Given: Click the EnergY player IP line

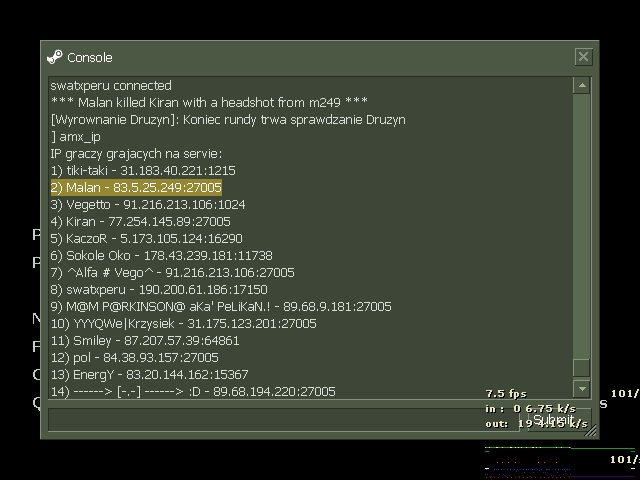Looking at the screenshot, I should (x=149, y=375).
